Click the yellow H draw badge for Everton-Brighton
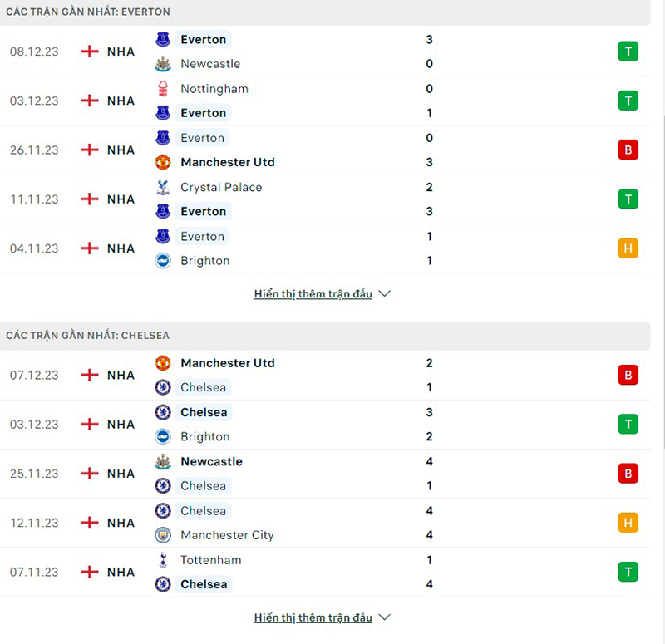Image resolution: width=665 pixels, height=644 pixels. point(628,248)
